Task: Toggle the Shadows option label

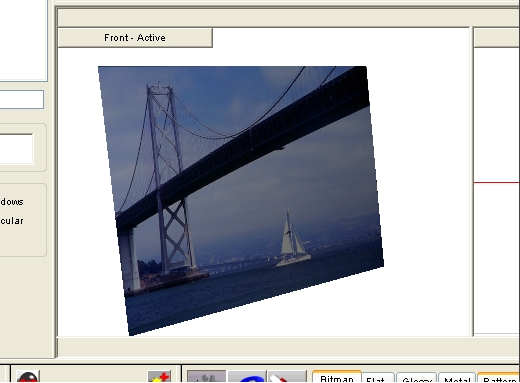Action: point(12,202)
